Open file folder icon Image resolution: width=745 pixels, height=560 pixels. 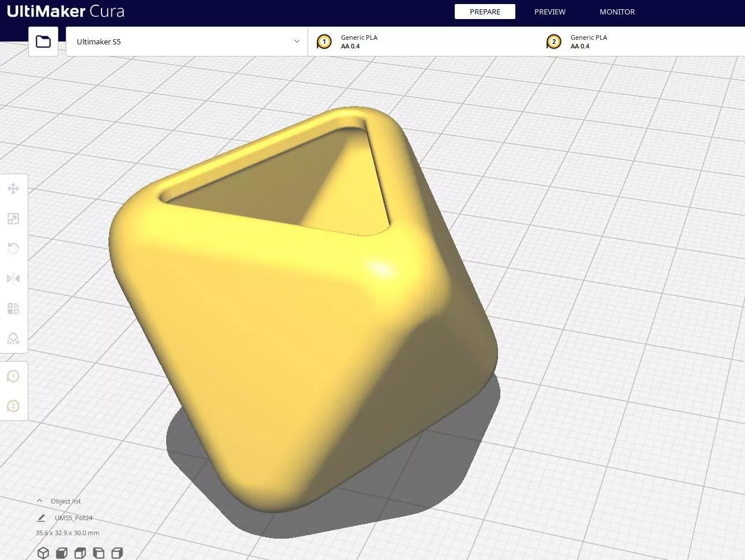[x=43, y=42]
